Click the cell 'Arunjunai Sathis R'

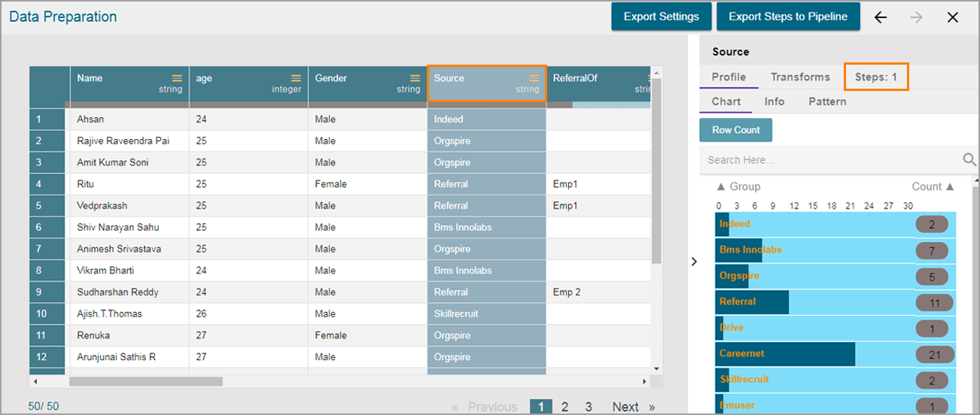(x=129, y=357)
